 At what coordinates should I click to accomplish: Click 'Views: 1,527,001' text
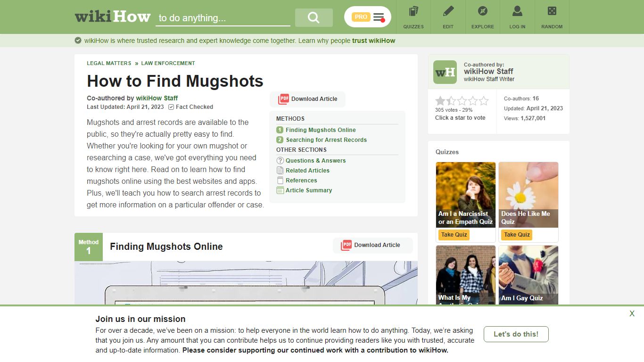pos(525,118)
